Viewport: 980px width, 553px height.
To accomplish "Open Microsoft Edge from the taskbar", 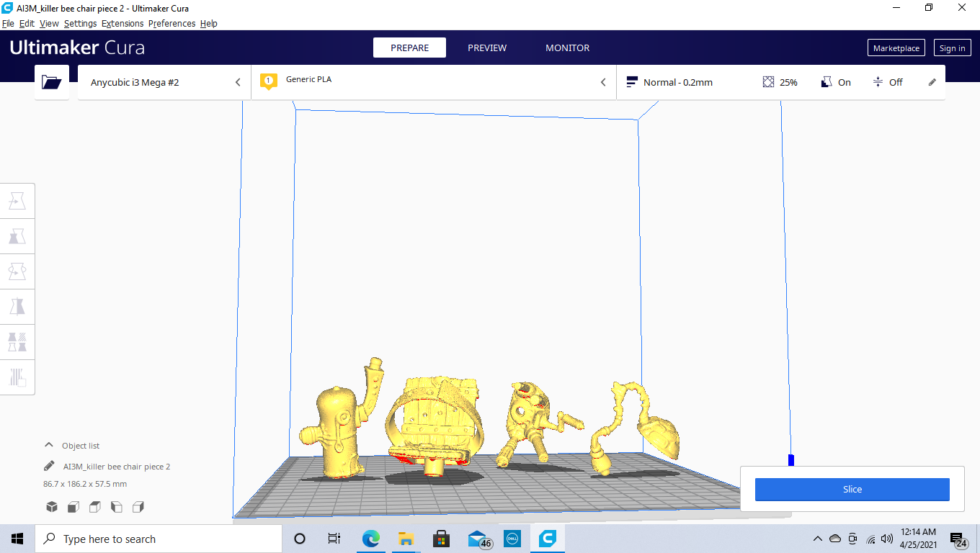I will (370, 539).
